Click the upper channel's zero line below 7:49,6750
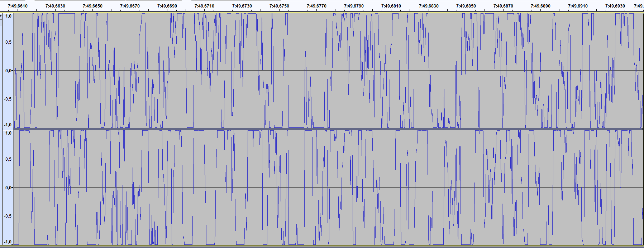644x248 pixels. coord(279,70)
